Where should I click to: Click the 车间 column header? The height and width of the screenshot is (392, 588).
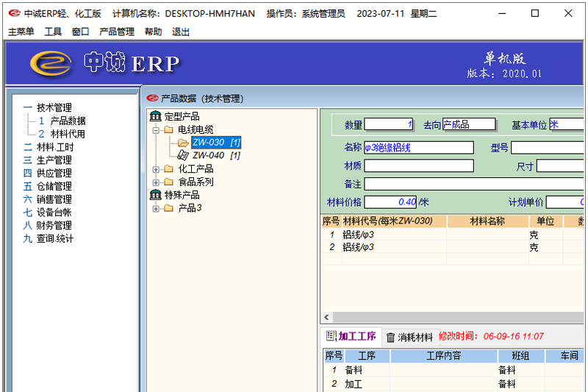[564, 356]
